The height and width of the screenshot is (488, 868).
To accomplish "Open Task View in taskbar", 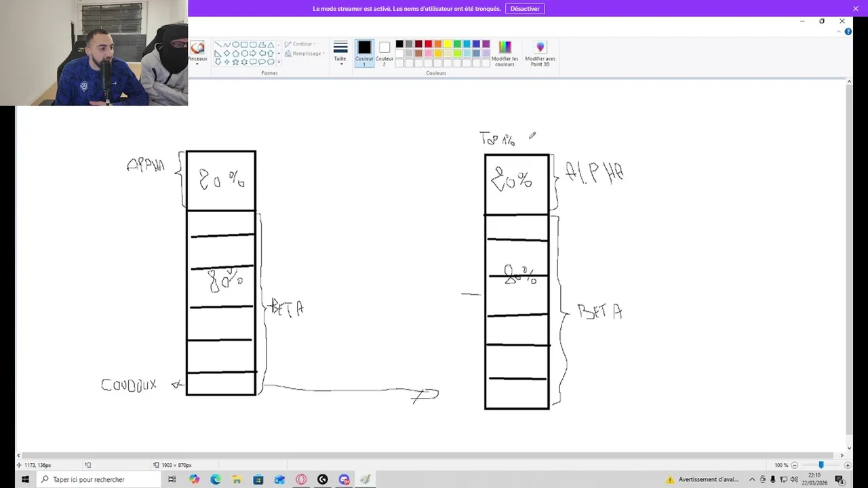I will (x=172, y=479).
